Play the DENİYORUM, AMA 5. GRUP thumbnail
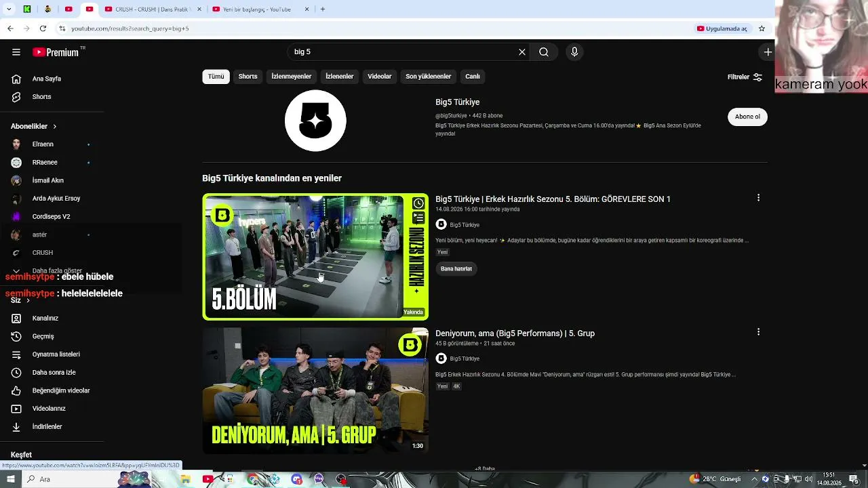The height and width of the screenshot is (488, 868). tap(315, 390)
